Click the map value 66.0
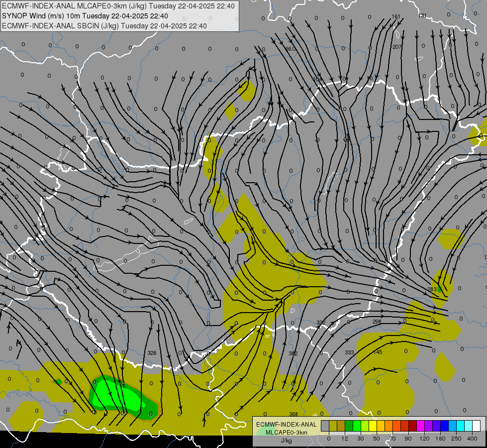This screenshot has width=487, height=448. tap(291, 49)
